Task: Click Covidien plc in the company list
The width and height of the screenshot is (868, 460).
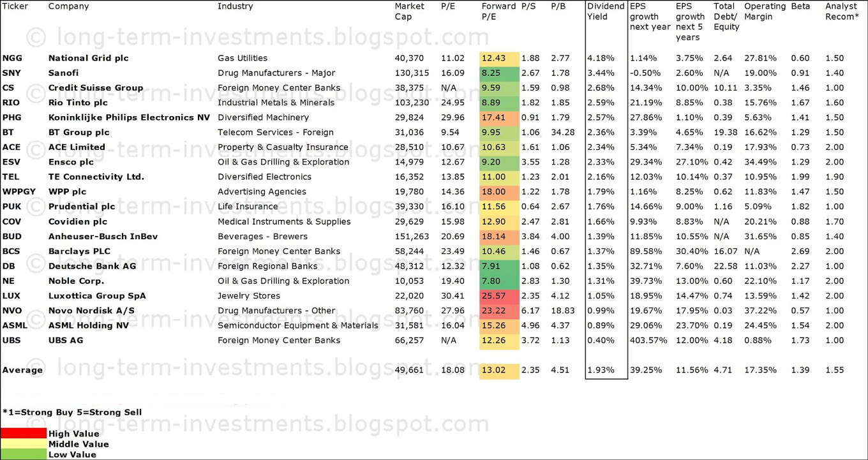Action: (78, 221)
